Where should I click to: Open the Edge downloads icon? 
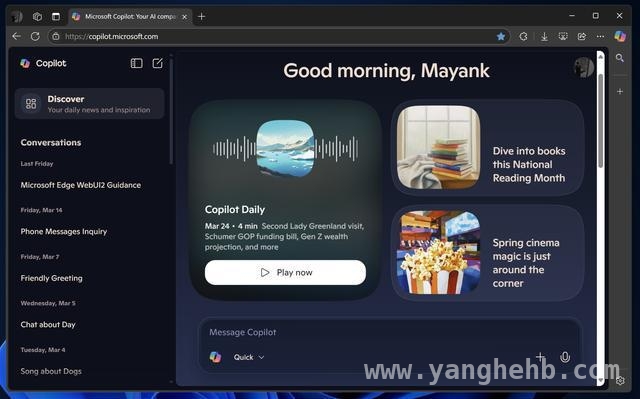pos(544,37)
